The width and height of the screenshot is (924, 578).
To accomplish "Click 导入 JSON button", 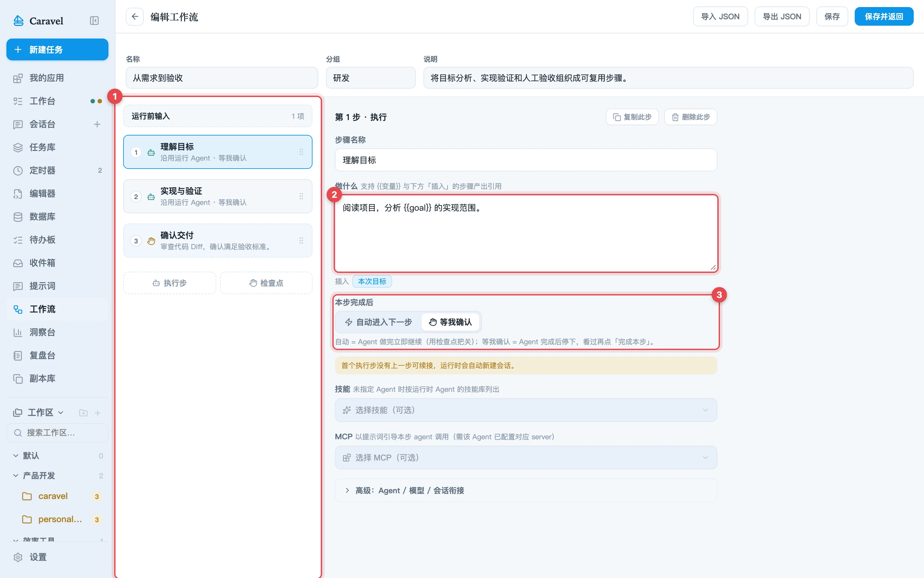I will coord(720,16).
